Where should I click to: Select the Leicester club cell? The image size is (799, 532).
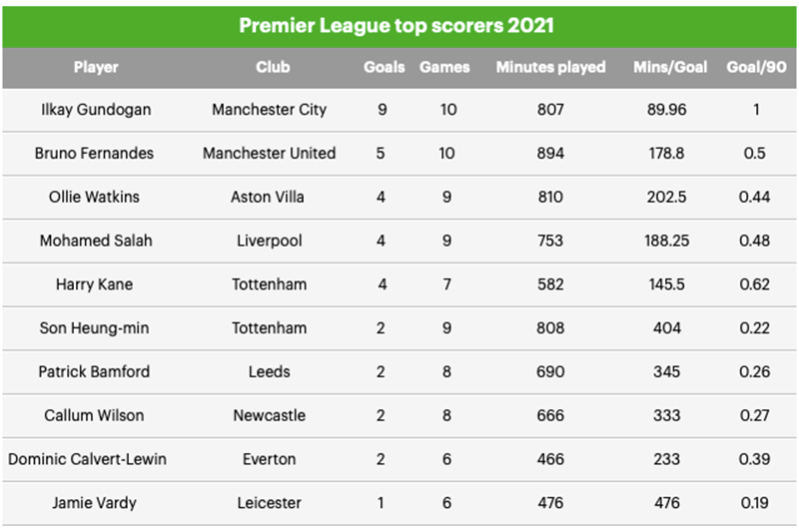point(269,503)
